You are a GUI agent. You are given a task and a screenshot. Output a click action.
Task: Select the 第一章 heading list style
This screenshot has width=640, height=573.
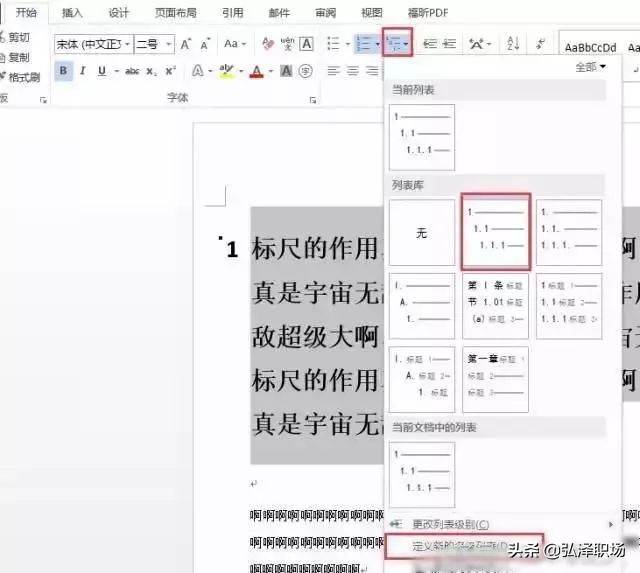tap(495, 380)
